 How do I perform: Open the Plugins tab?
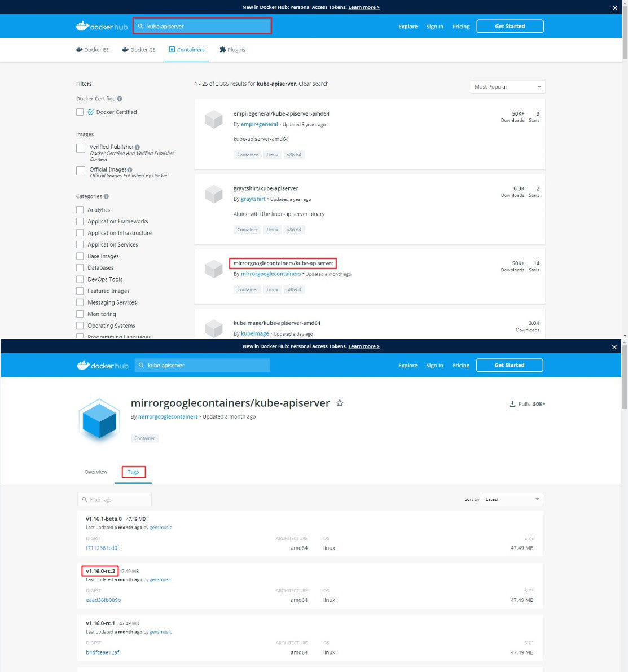pyautogui.click(x=232, y=50)
